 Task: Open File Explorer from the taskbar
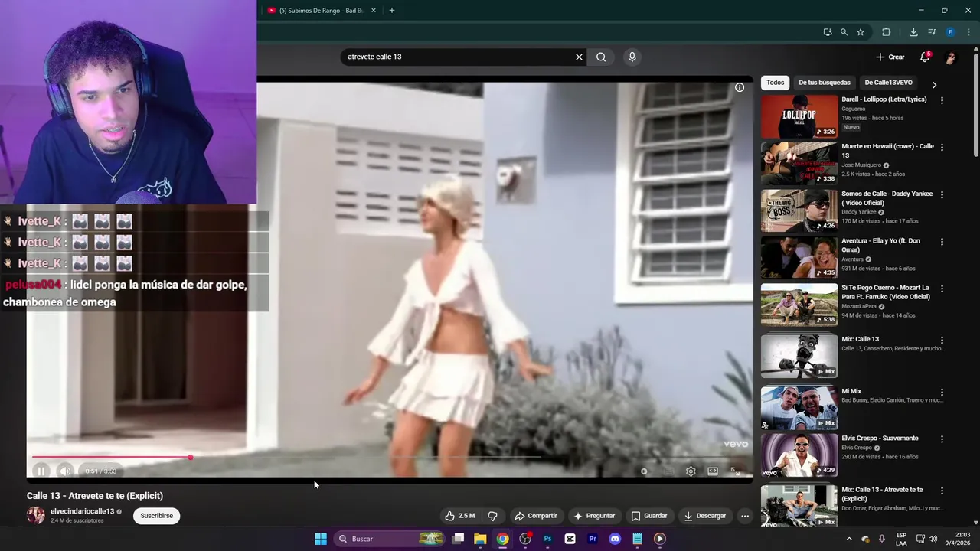pyautogui.click(x=480, y=539)
